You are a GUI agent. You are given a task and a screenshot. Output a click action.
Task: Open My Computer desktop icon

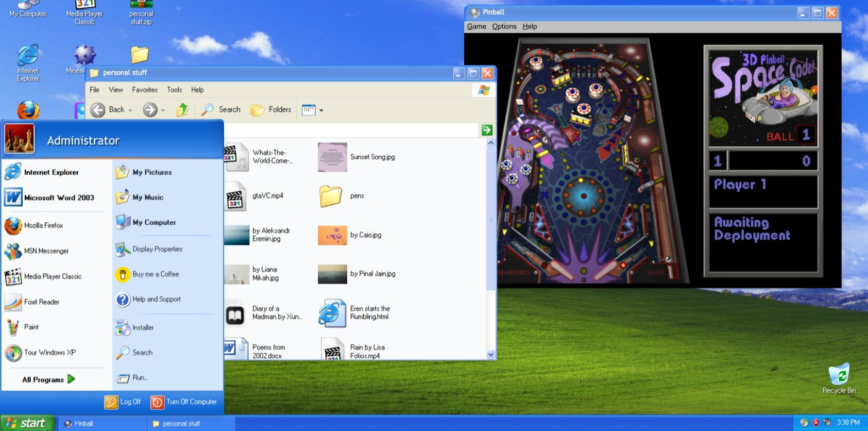coord(28,9)
